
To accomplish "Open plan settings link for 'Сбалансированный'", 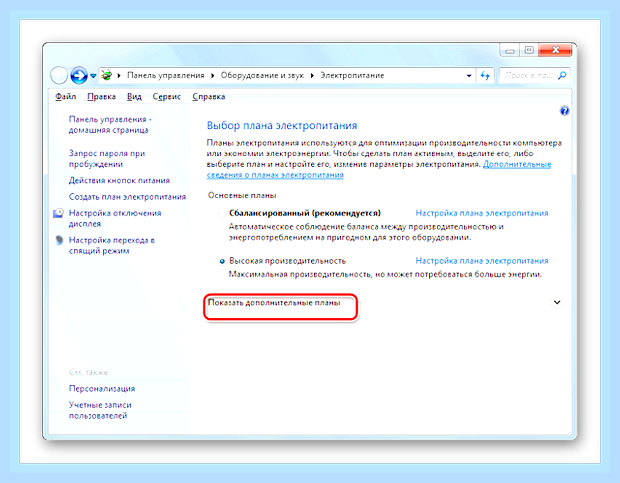I will pyautogui.click(x=482, y=213).
